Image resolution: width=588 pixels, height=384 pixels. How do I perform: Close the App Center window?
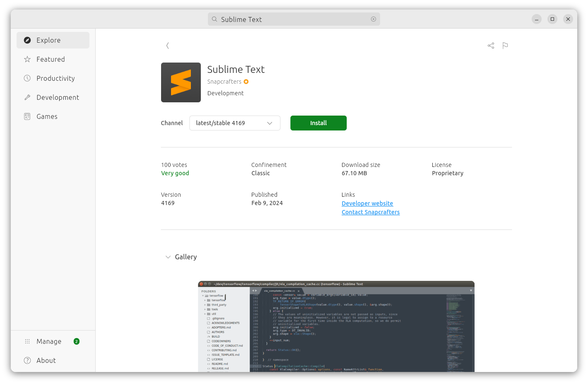pos(568,19)
